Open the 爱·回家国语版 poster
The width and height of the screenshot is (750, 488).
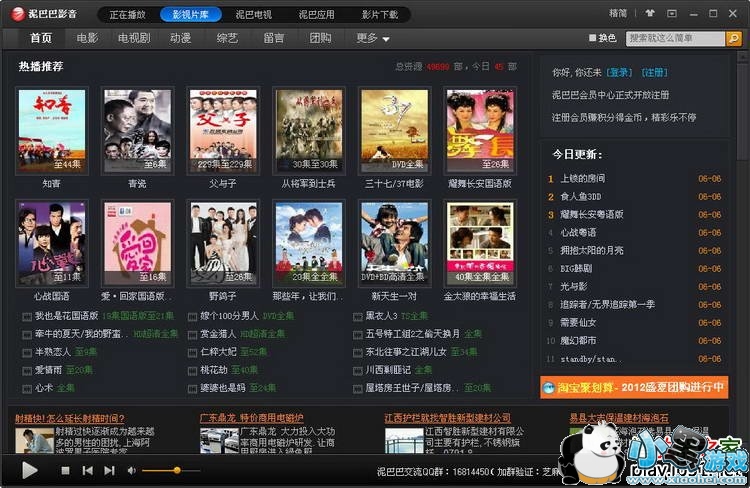click(x=138, y=244)
